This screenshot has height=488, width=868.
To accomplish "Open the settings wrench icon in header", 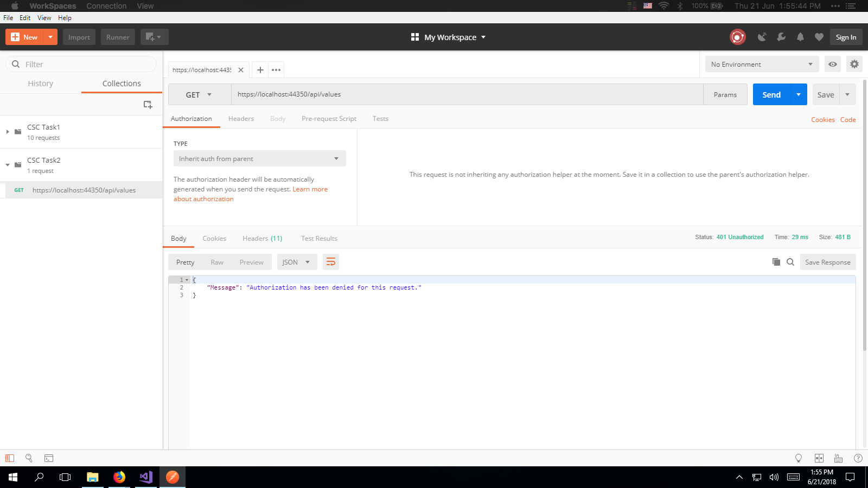I will (781, 37).
